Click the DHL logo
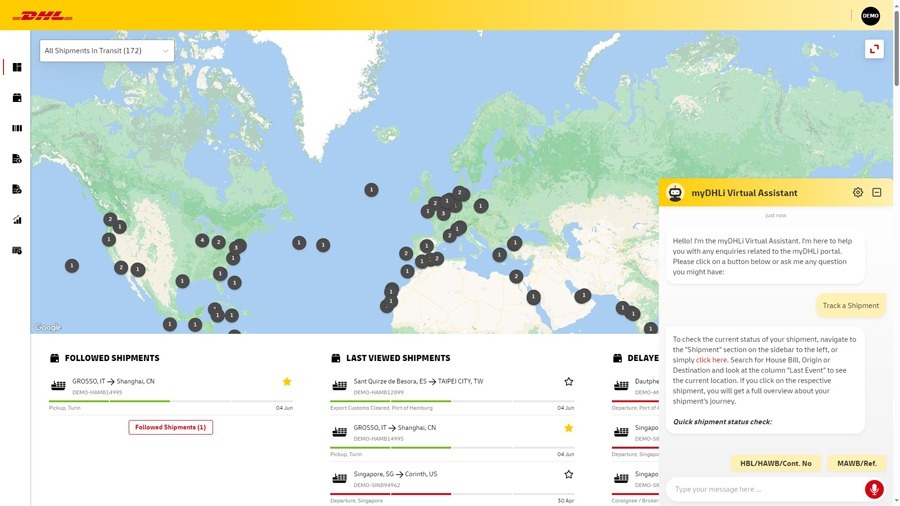 [42, 15]
